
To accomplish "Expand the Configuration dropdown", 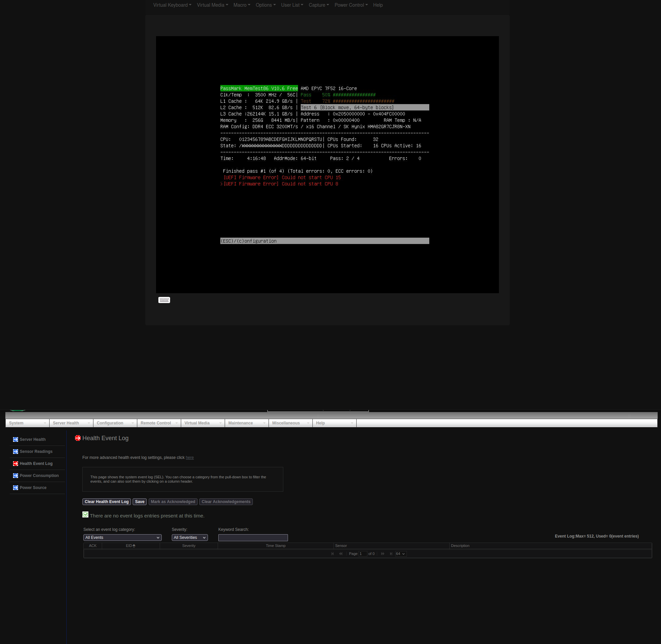I will point(115,423).
